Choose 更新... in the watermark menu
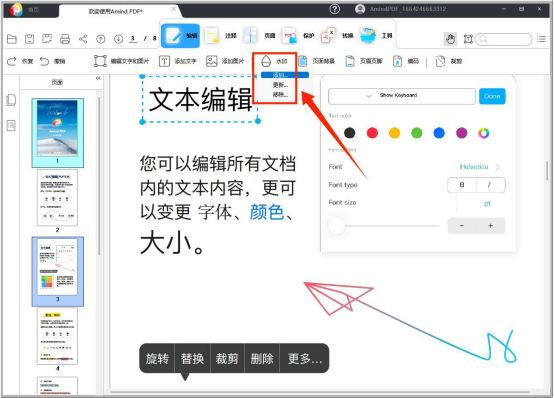This screenshot has width=554, height=398. (x=280, y=85)
